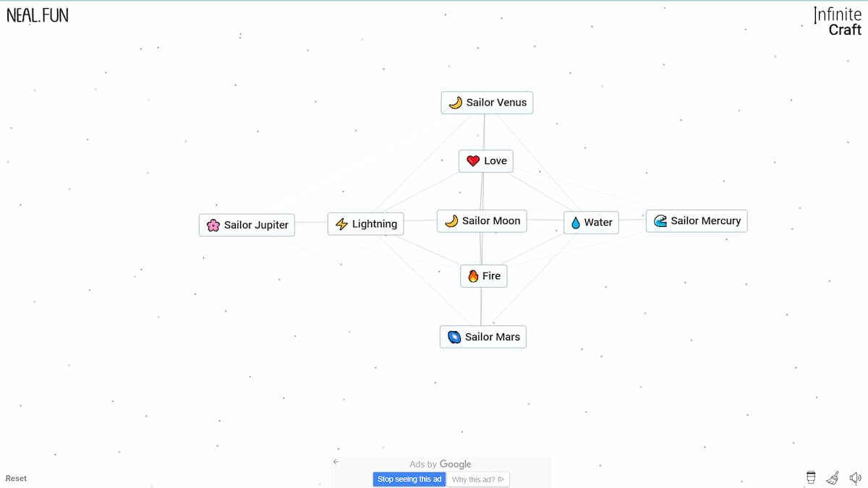Mute sound with the speaker icon

tap(855, 477)
